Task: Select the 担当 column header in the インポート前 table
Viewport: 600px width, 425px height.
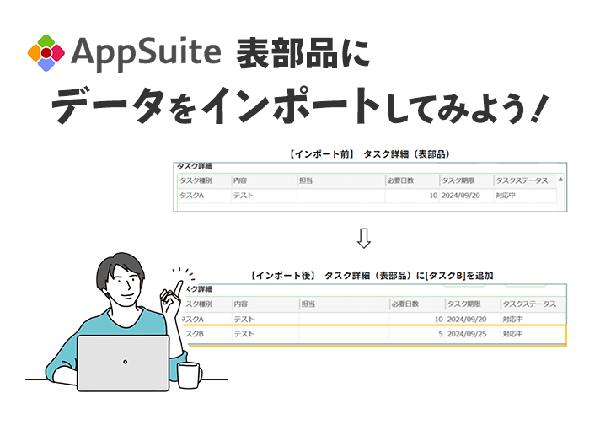Action: pyautogui.click(x=306, y=181)
